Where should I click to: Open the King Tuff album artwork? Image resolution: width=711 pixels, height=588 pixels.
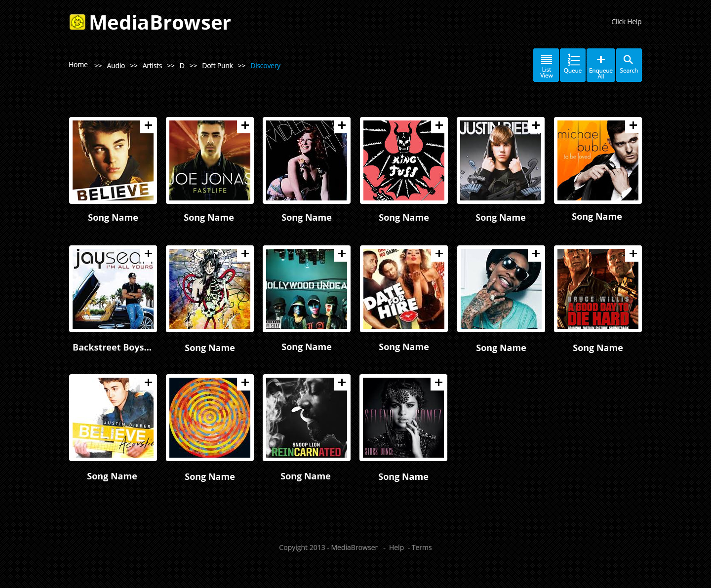pyautogui.click(x=404, y=160)
